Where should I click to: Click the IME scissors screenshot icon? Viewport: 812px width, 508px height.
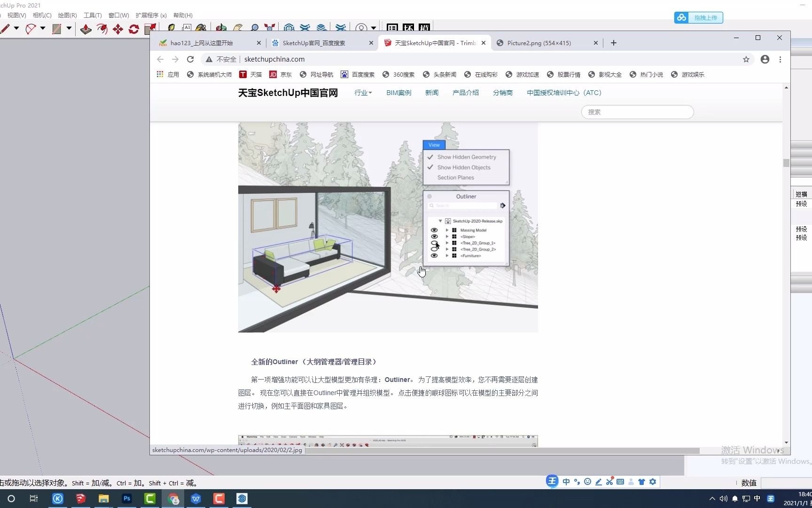pyautogui.click(x=609, y=482)
